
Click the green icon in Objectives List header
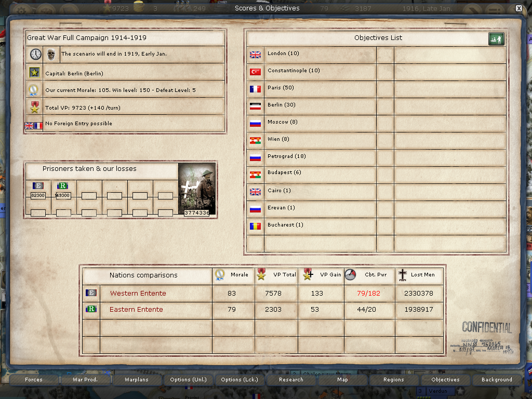coord(496,39)
